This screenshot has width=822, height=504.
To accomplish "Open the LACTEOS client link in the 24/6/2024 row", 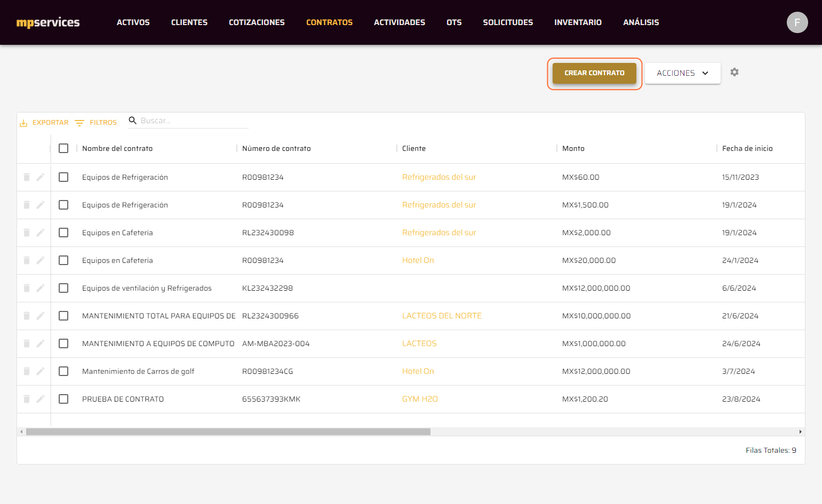I will click(x=419, y=343).
